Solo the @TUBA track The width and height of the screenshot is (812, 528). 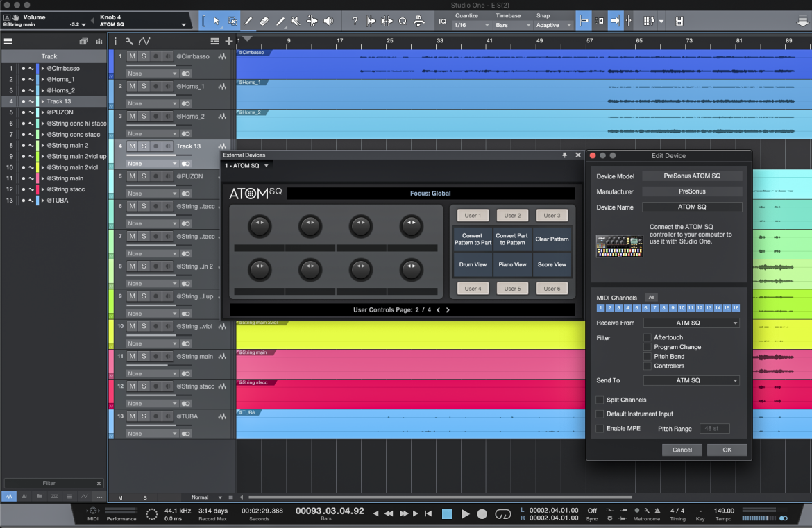coord(144,417)
